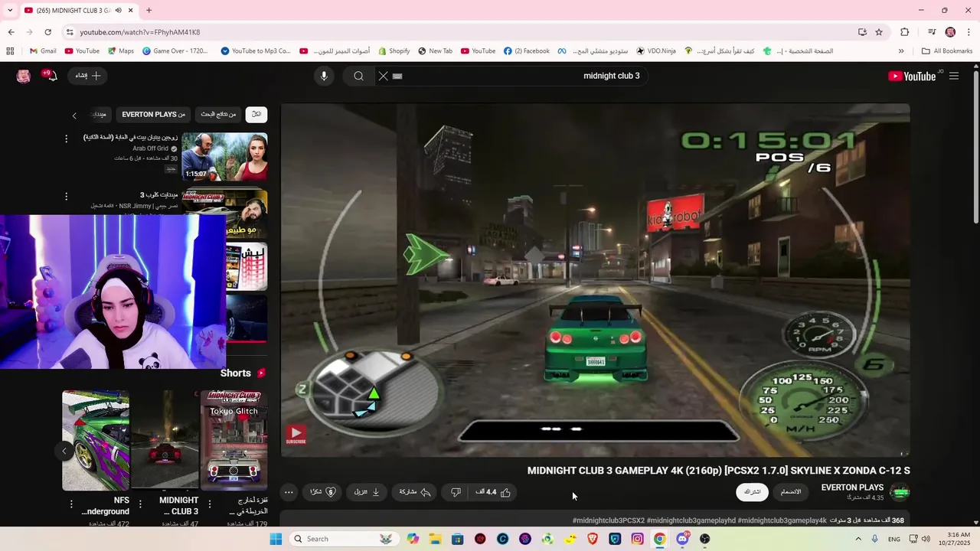This screenshot has height=551, width=980.
Task: Open VDO.Ninja bookmark
Action: [x=656, y=51]
